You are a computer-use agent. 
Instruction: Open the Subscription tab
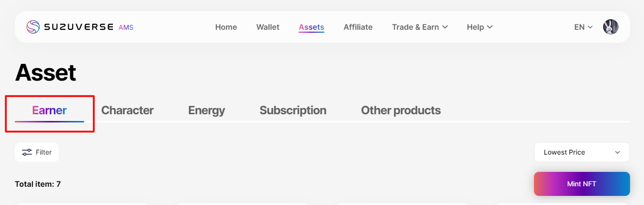pos(293,110)
